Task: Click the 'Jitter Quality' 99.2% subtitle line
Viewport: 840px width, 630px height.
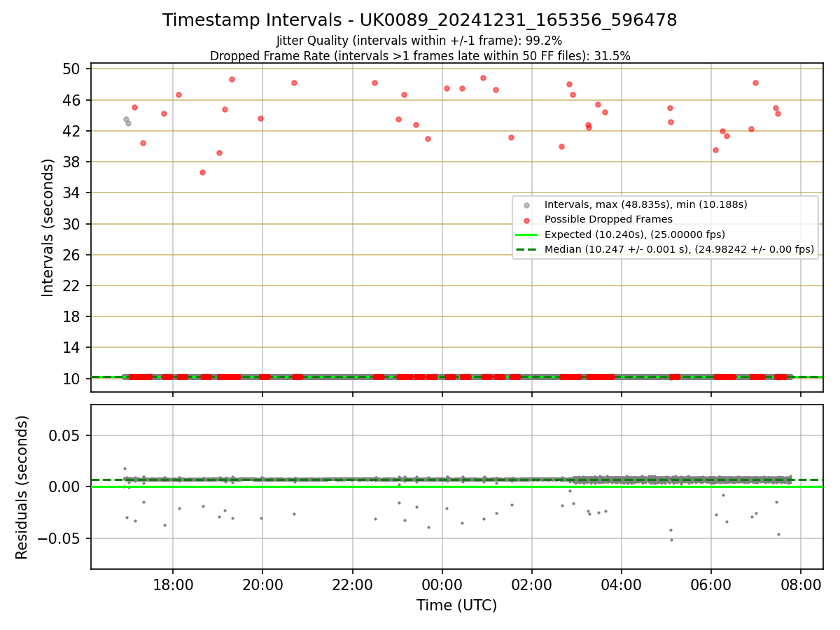Action: click(x=419, y=41)
